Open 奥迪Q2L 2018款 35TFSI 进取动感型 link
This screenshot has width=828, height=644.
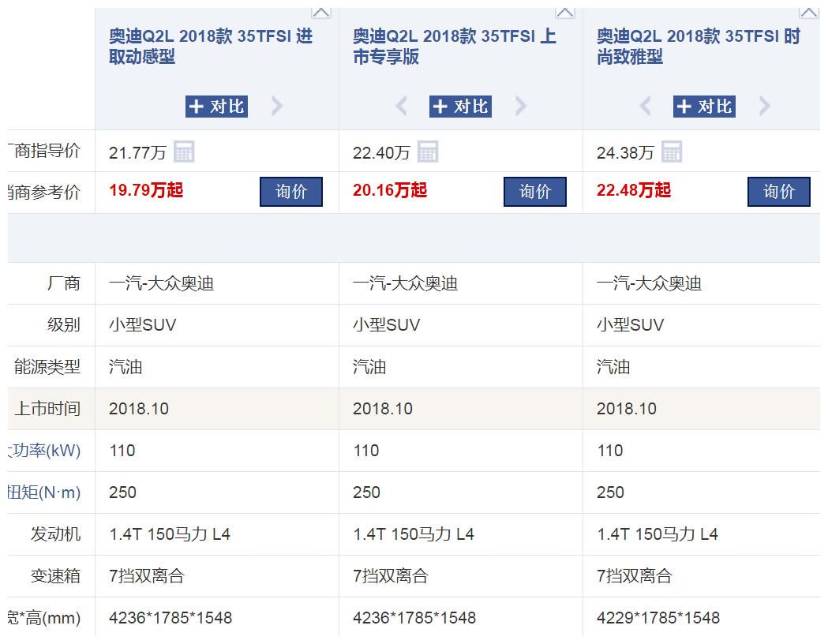[x=211, y=46]
